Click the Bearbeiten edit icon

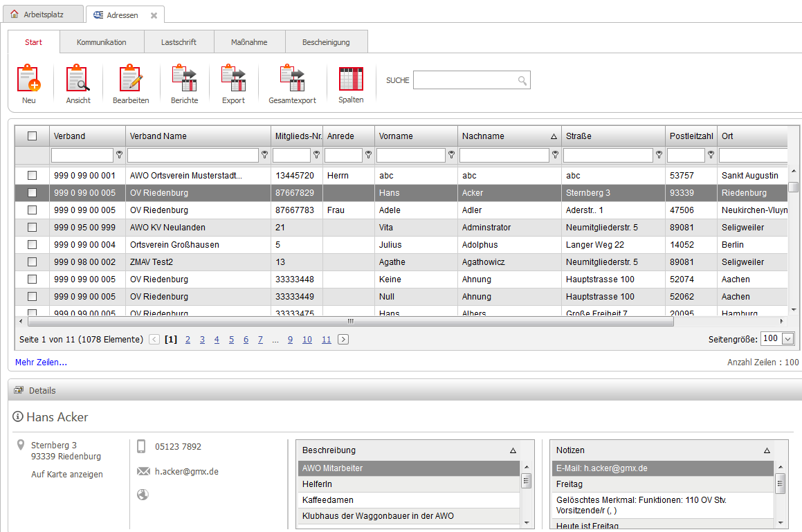[x=131, y=78]
